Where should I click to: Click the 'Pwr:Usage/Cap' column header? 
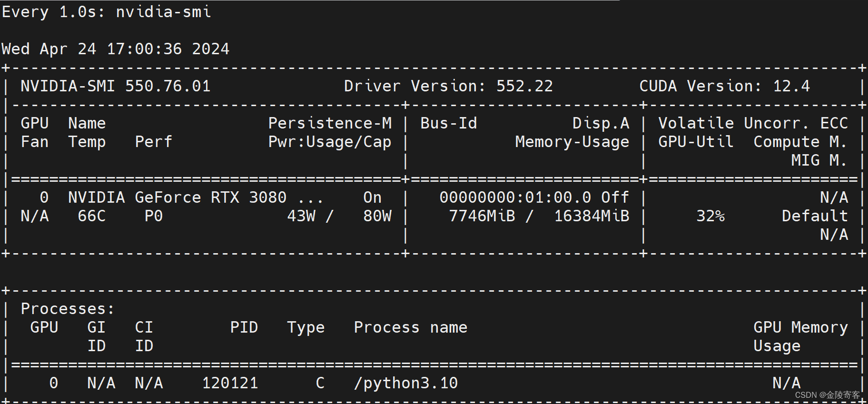coord(330,142)
